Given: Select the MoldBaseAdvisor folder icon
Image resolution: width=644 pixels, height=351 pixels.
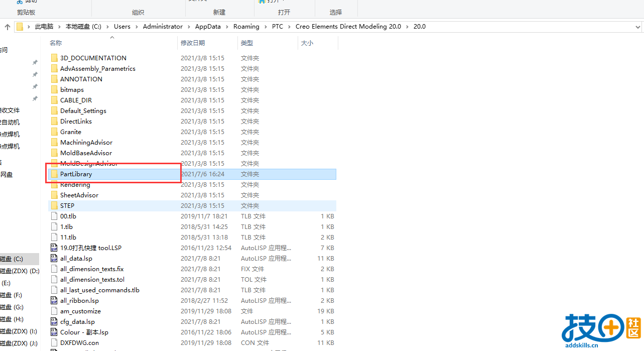Looking at the screenshot, I should (x=55, y=153).
